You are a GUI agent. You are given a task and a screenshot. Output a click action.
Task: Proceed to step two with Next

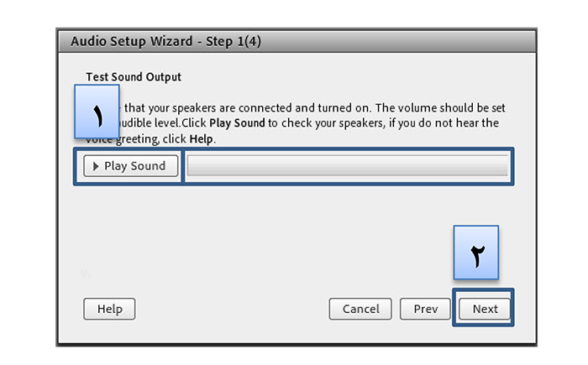coord(485,309)
